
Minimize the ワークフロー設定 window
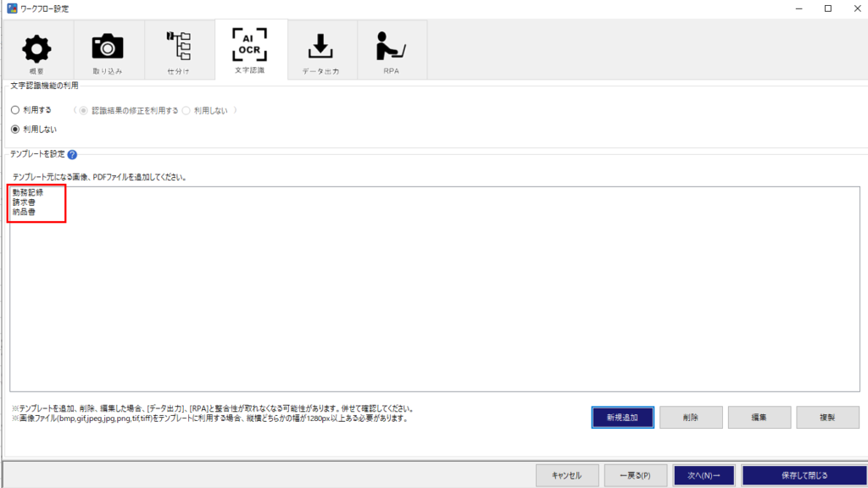click(x=798, y=8)
